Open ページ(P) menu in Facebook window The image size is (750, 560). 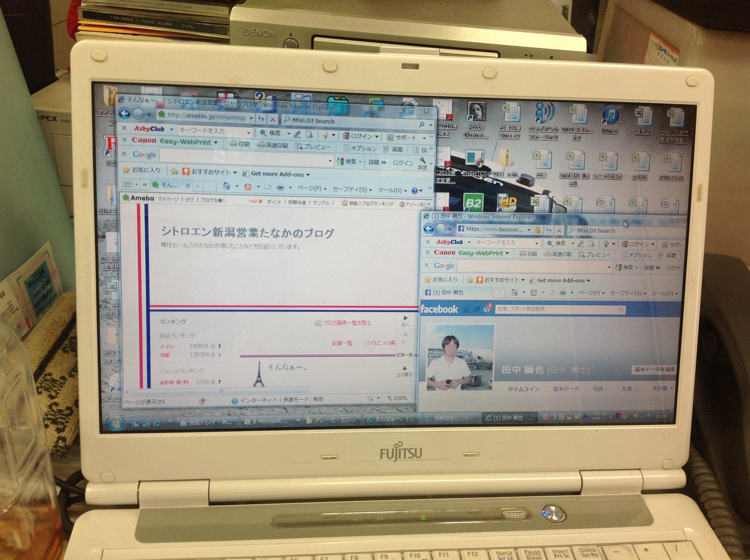click(592, 293)
